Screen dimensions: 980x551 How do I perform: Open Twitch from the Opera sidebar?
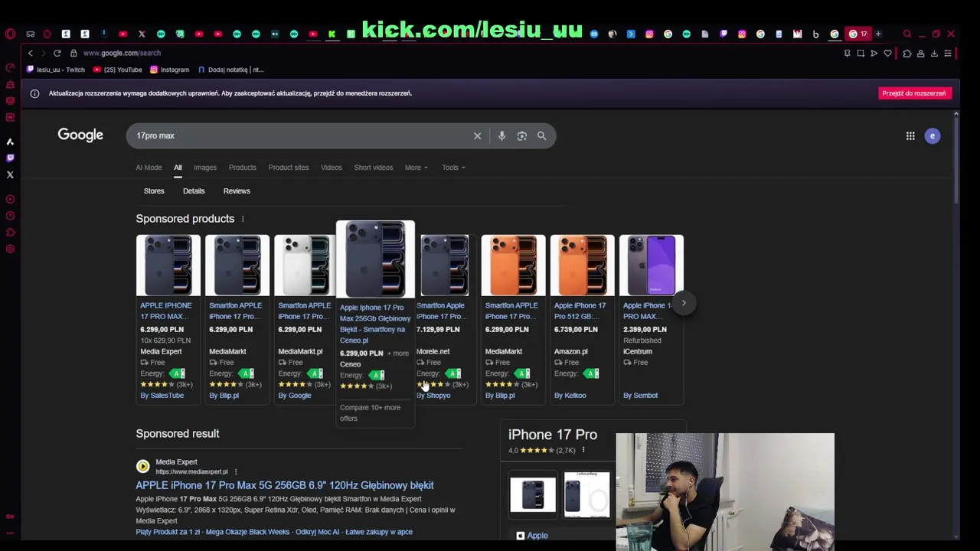tap(10, 158)
